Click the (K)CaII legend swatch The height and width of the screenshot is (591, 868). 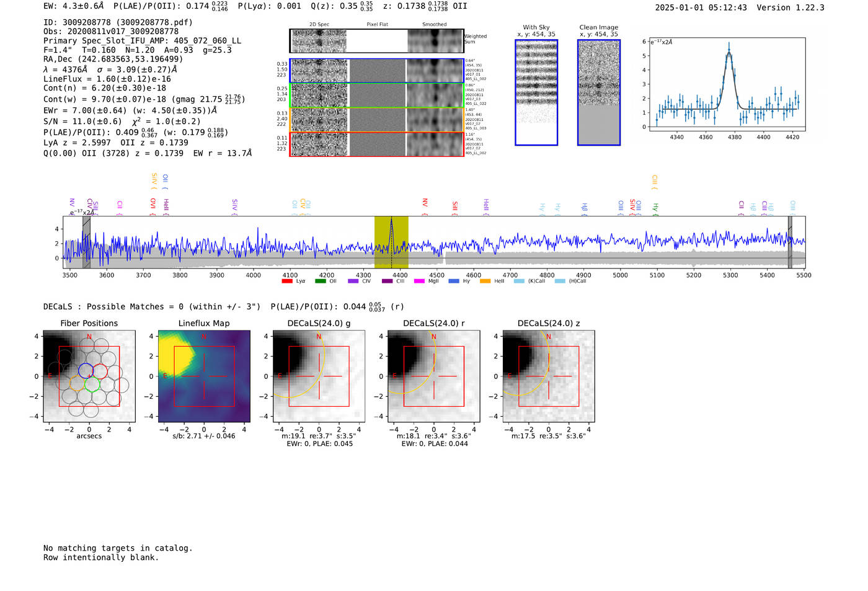click(519, 281)
